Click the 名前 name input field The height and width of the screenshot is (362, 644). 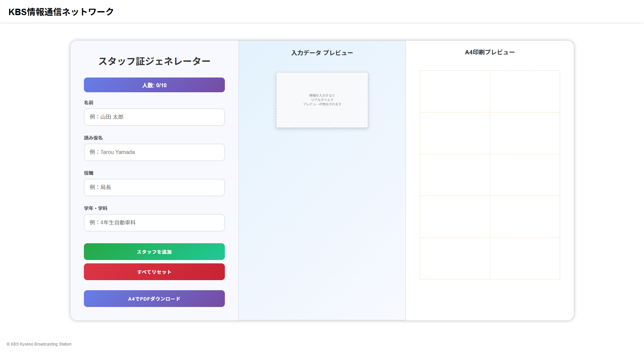(x=154, y=117)
